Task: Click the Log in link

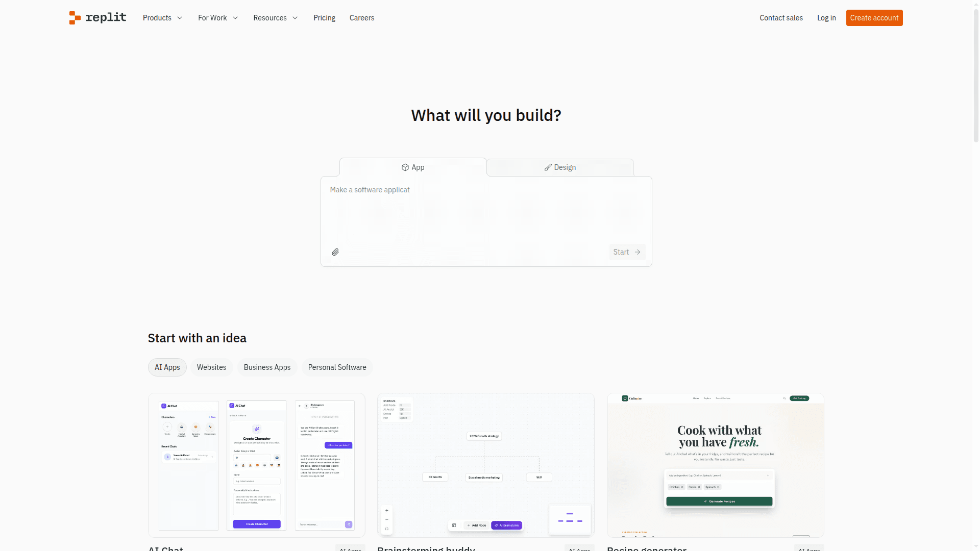Action: tap(826, 18)
